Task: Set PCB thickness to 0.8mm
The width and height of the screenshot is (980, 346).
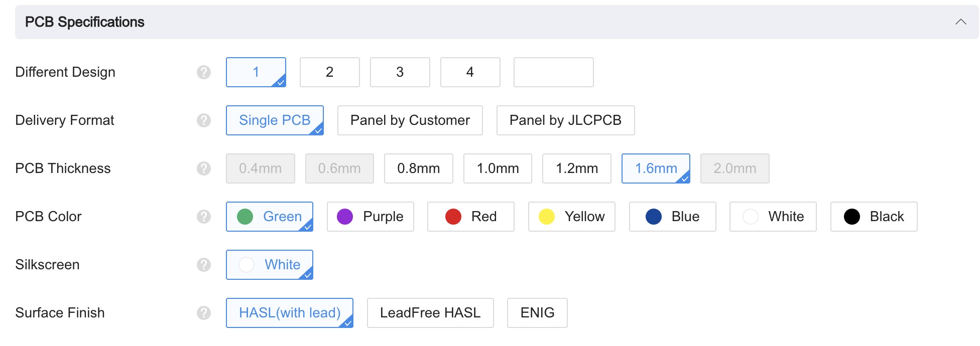Action: 418,168
